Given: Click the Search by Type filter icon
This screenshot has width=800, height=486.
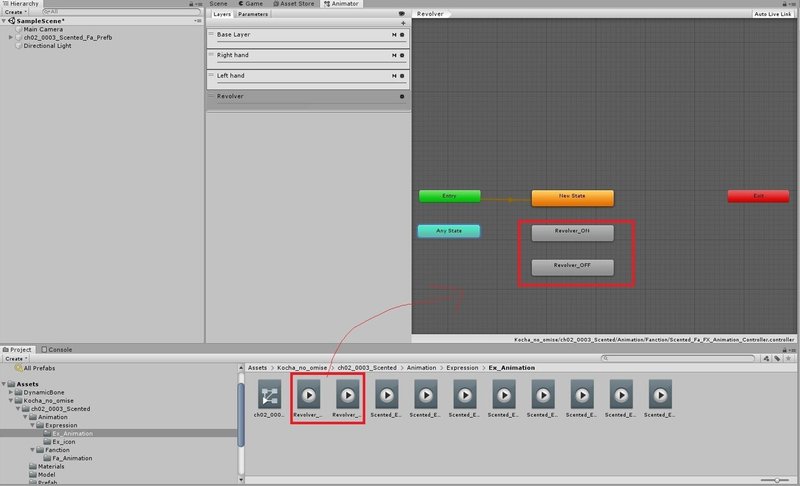Looking at the screenshot, I should pos(766,359).
